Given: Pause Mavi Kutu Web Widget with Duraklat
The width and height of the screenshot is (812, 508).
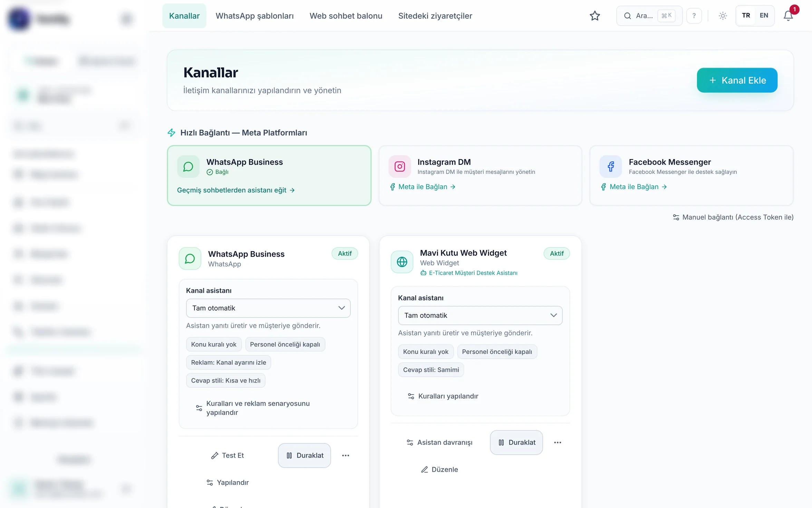Looking at the screenshot, I should 516,442.
